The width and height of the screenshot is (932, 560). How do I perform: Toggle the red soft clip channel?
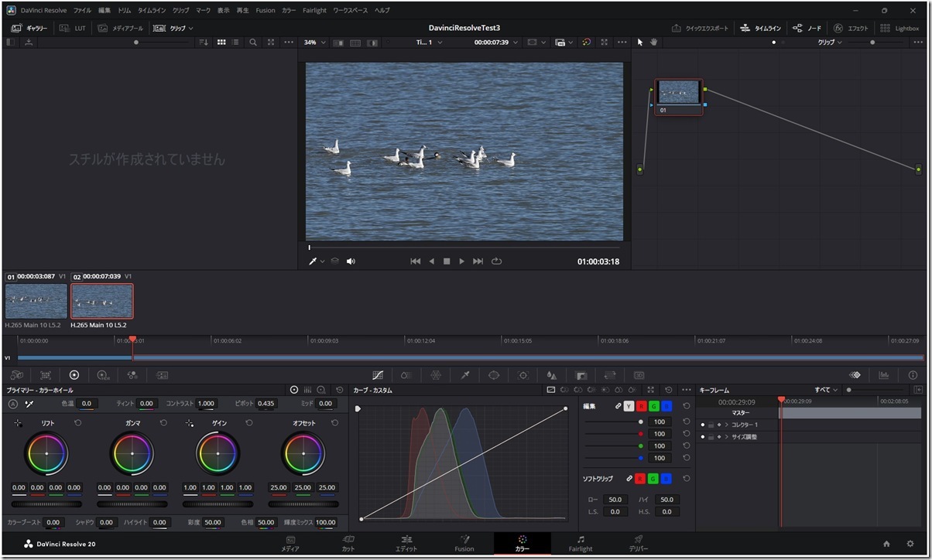coord(640,479)
